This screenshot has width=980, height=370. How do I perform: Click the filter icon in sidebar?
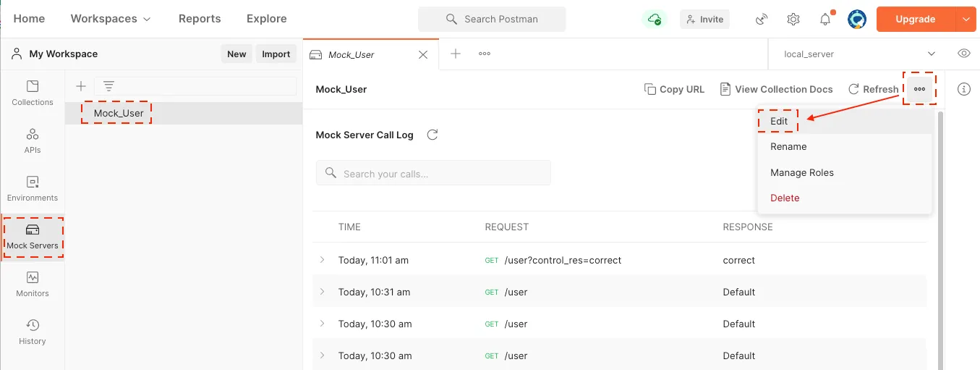(108, 86)
